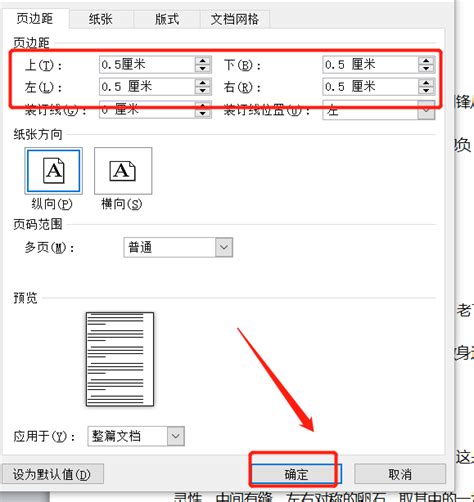Decrease the right margin (右) spinner down arrow
This screenshot has height=502, width=474.
coord(426,91)
